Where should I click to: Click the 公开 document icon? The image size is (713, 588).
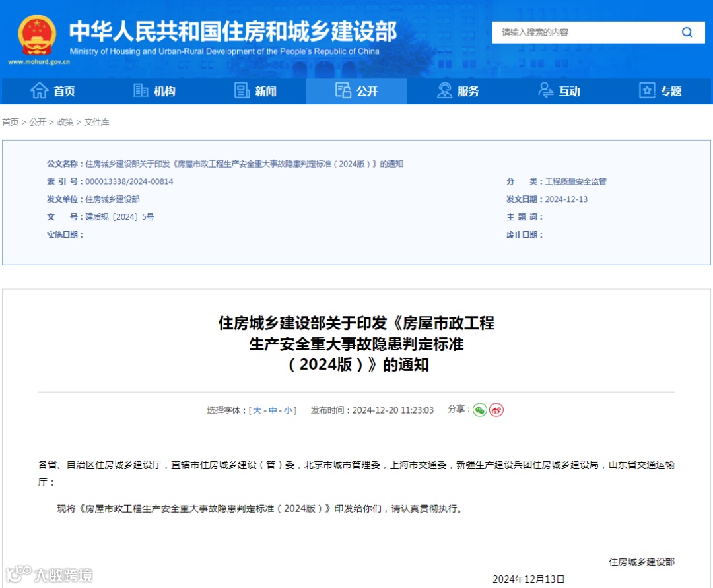343,90
